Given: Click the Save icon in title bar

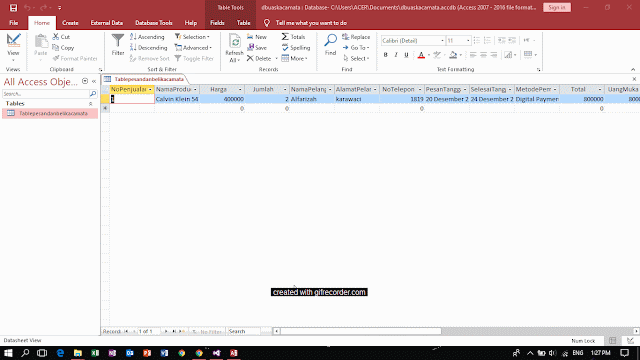Looking at the screenshot, I should [x=13, y=7].
